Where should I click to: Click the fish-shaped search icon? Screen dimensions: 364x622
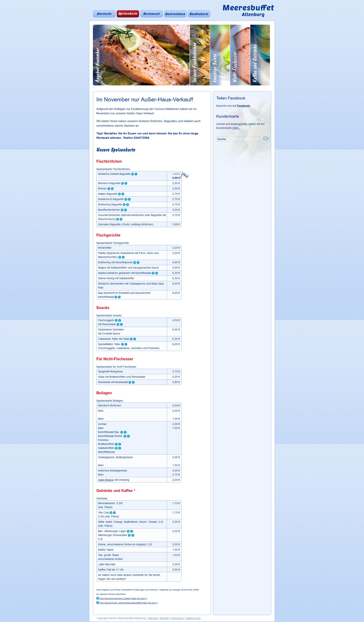coord(266,139)
